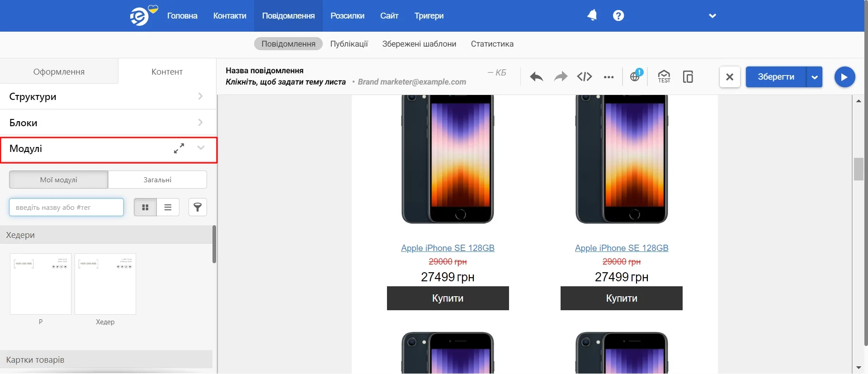Open the Зберегти dropdown arrow
This screenshot has height=374, width=868.
click(815, 77)
